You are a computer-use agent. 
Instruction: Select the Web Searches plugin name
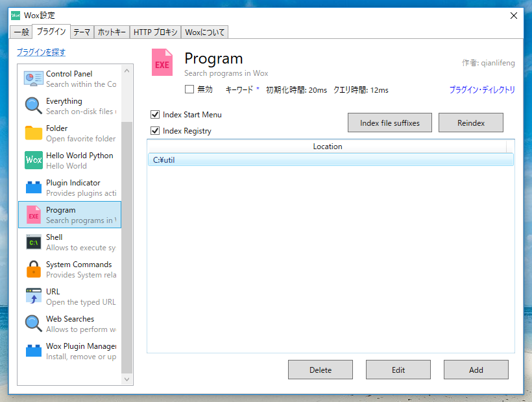(70, 318)
